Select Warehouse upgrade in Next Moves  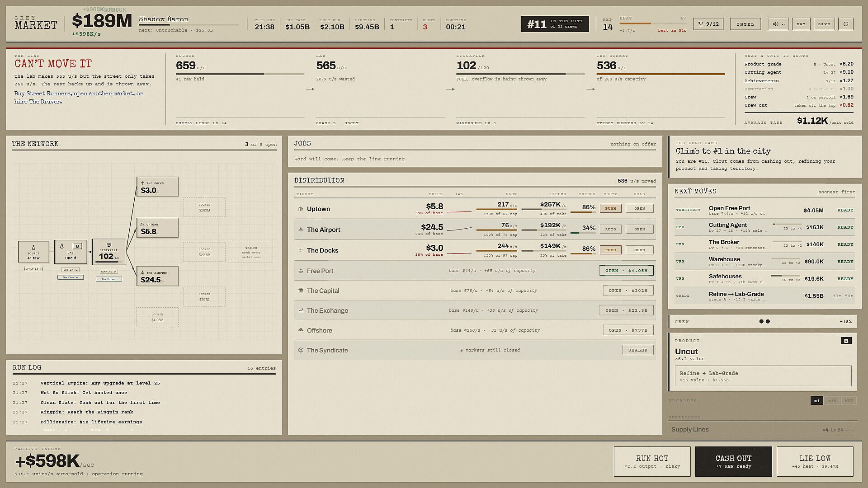click(764, 262)
